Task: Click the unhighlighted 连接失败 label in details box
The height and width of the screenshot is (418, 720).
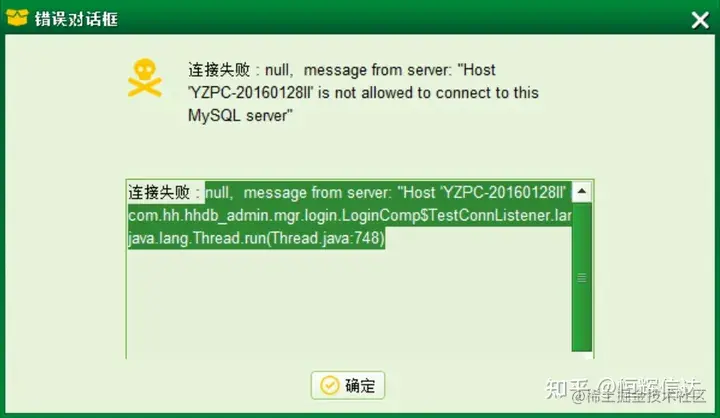Action: (x=159, y=192)
